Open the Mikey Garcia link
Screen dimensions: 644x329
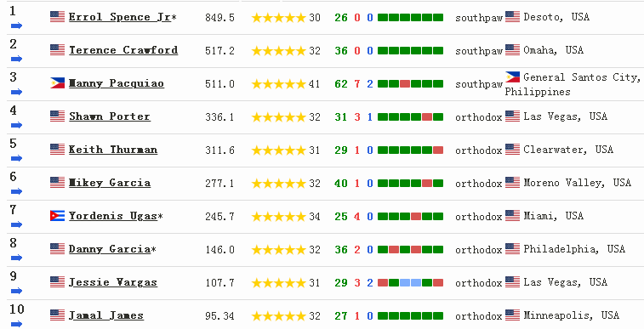click(109, 183)
